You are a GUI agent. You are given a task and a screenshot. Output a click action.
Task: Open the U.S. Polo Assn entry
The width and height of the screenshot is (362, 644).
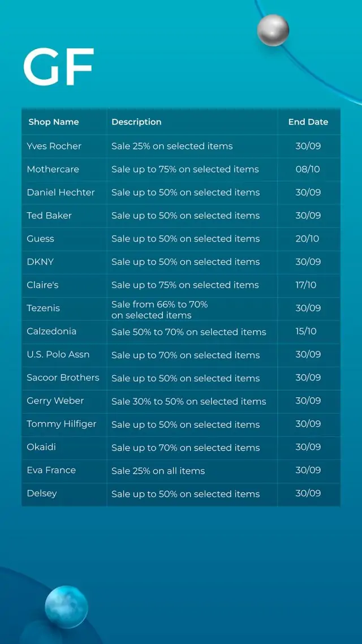point(58,354)
